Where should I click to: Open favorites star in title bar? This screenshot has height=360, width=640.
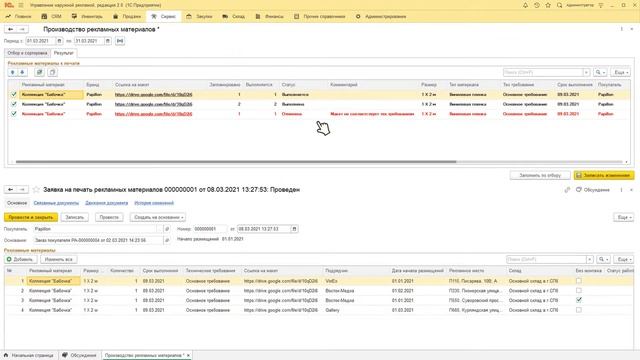click(x=548, y=5)
